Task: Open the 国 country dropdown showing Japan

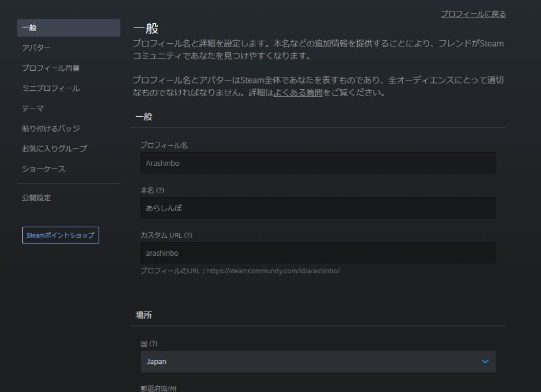Action: click(318, 361)
